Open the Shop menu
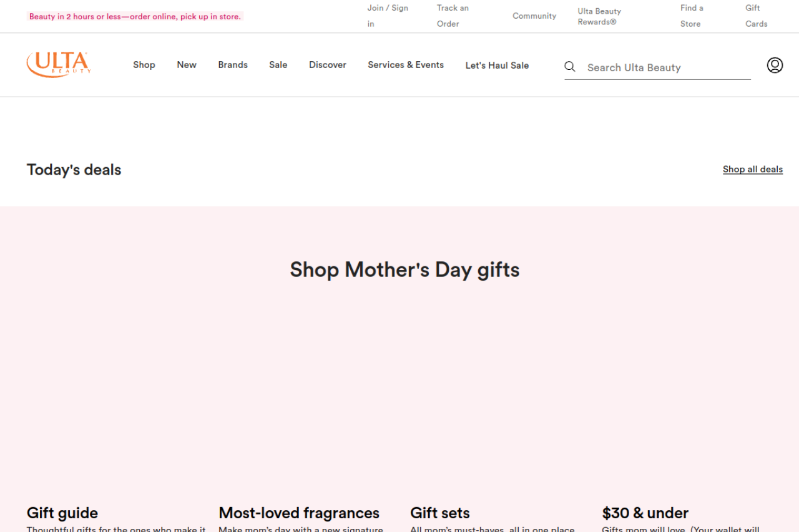The height and width of the screenshot is (532, 799). (144, 65)
